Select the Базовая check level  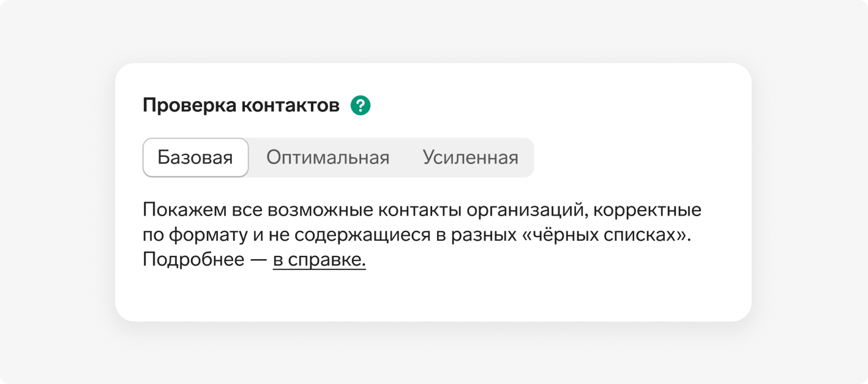[x=195, y=157]
